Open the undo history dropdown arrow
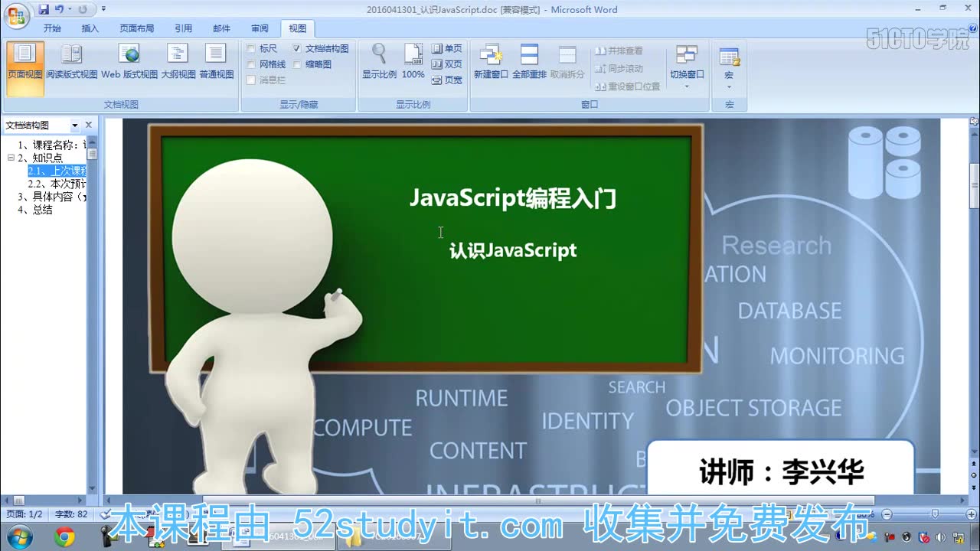The image size is (980, 551). pos(69,9)
